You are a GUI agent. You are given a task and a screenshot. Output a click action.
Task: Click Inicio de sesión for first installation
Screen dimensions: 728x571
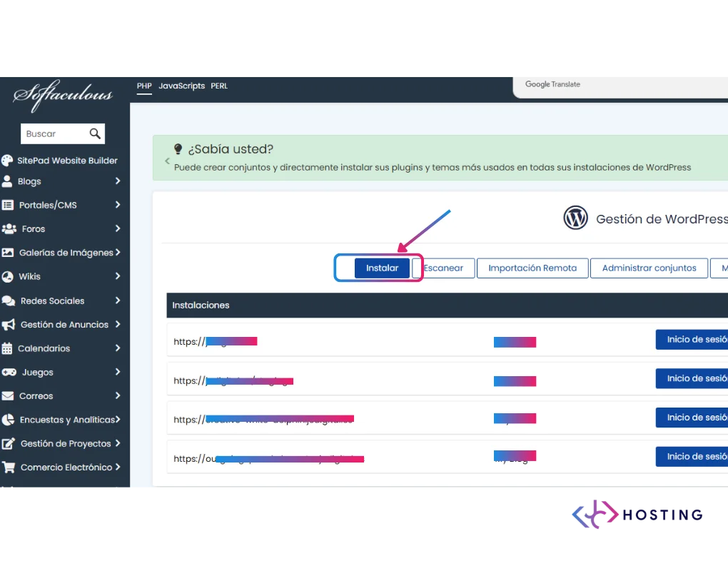point(692,339)
